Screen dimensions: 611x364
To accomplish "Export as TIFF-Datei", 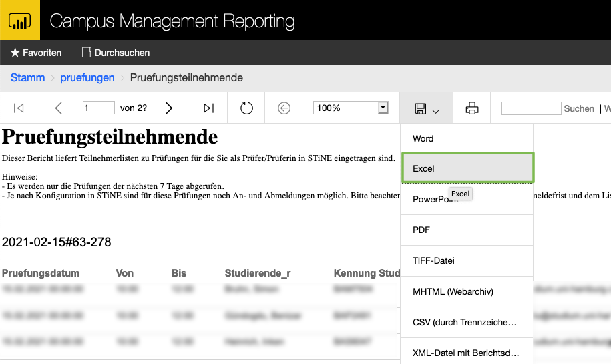I will click(433, 260).
